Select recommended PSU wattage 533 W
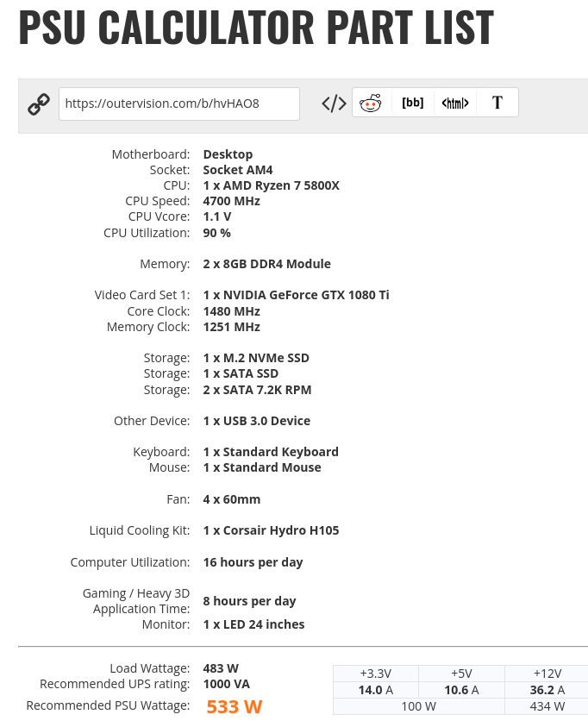 235,706
